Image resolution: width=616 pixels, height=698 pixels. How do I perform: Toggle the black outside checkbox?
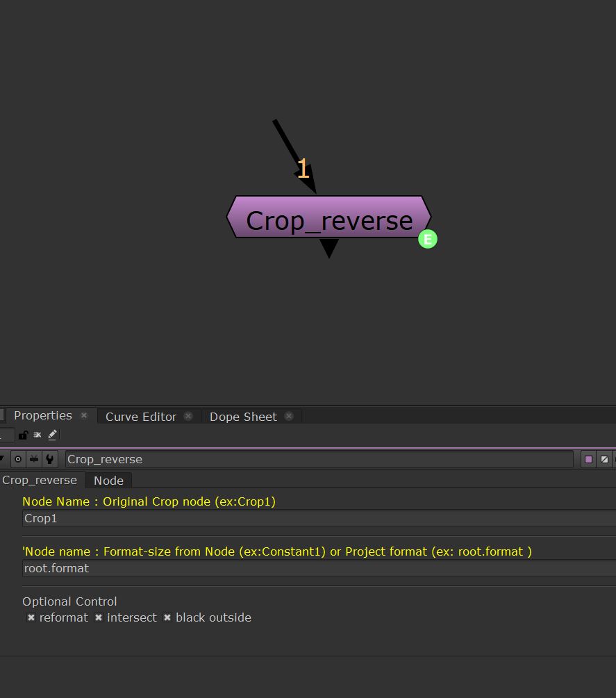tap(167, 617)
